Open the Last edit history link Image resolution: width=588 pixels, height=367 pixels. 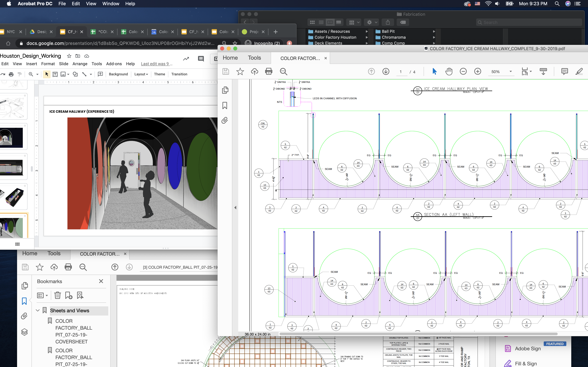coord(156,64)
